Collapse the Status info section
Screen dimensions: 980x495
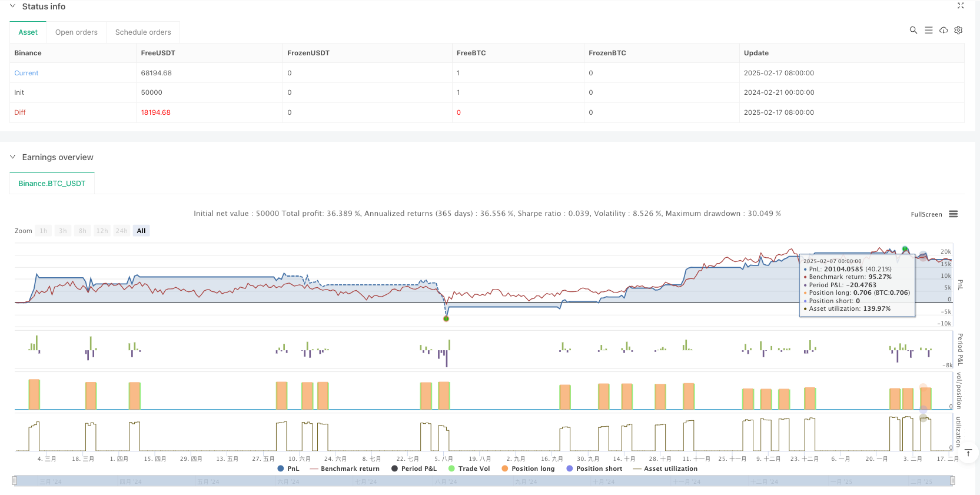click(x=12, y=6)
